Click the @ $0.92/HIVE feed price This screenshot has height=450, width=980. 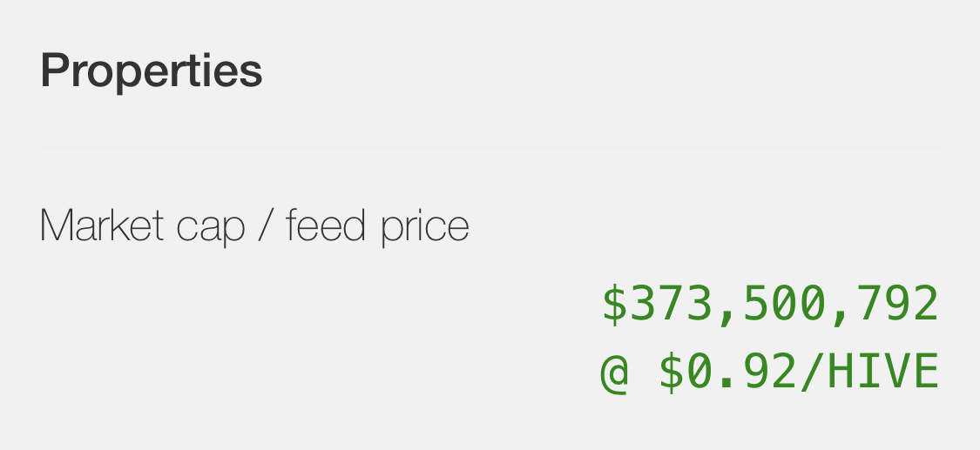pos(770,372)
